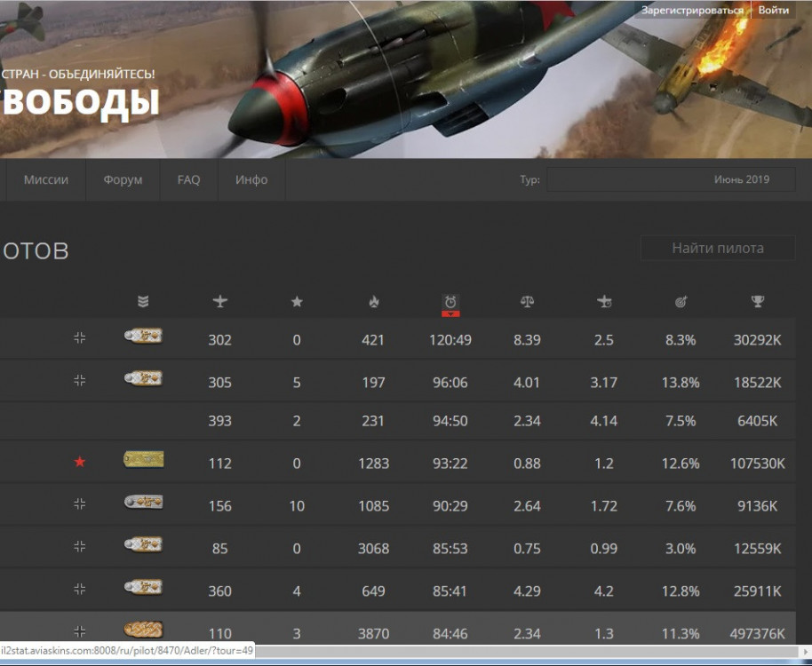Click the Тур: label
The image size is (812, 666).
[x=529, y=179]
